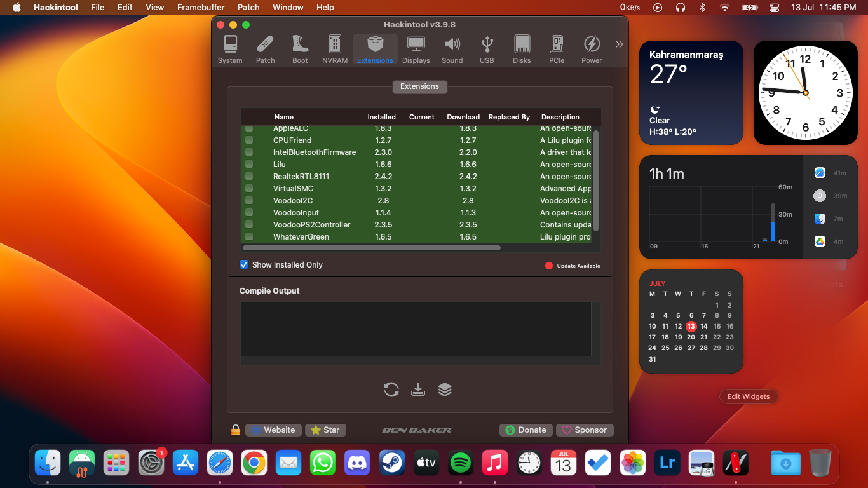Open the USB toolbar section
868x488 pixels.
point(487,50)
